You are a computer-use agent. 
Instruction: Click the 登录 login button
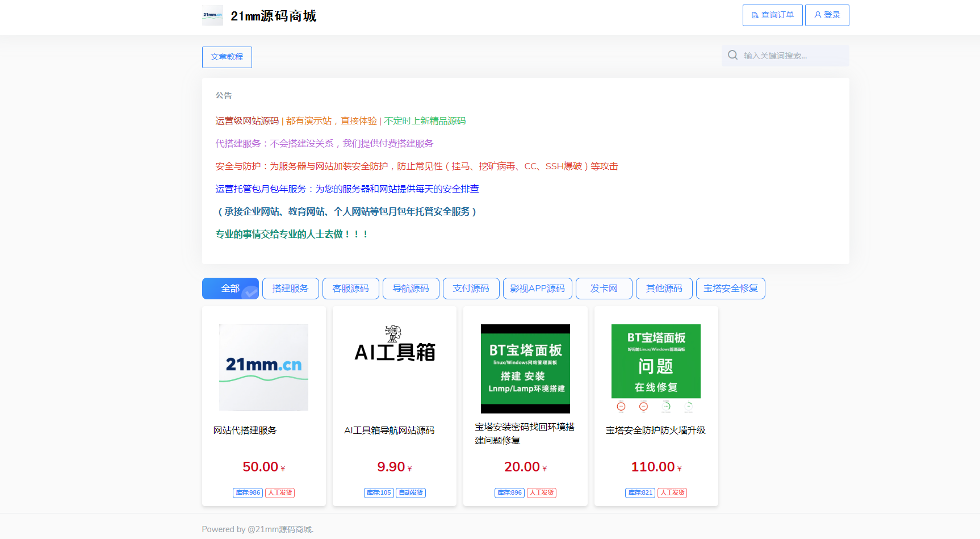pos(827,15)
